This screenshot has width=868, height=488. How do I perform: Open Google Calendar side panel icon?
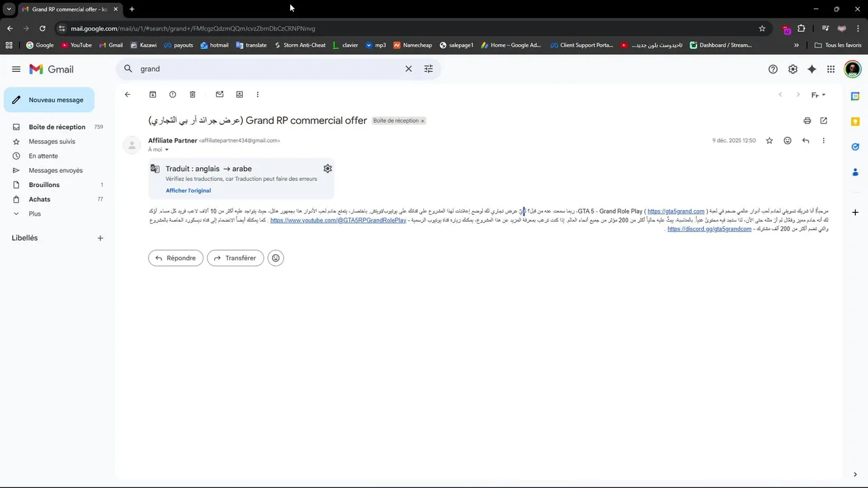pos(856,96)
